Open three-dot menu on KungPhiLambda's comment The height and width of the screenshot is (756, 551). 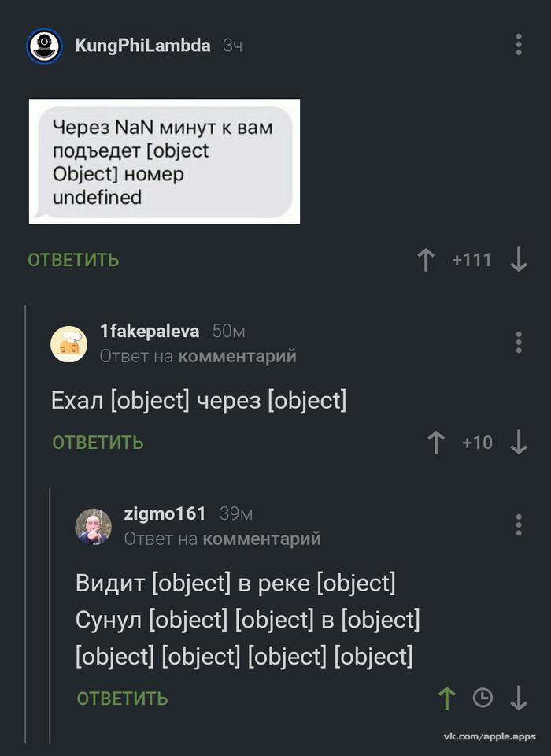518,45
